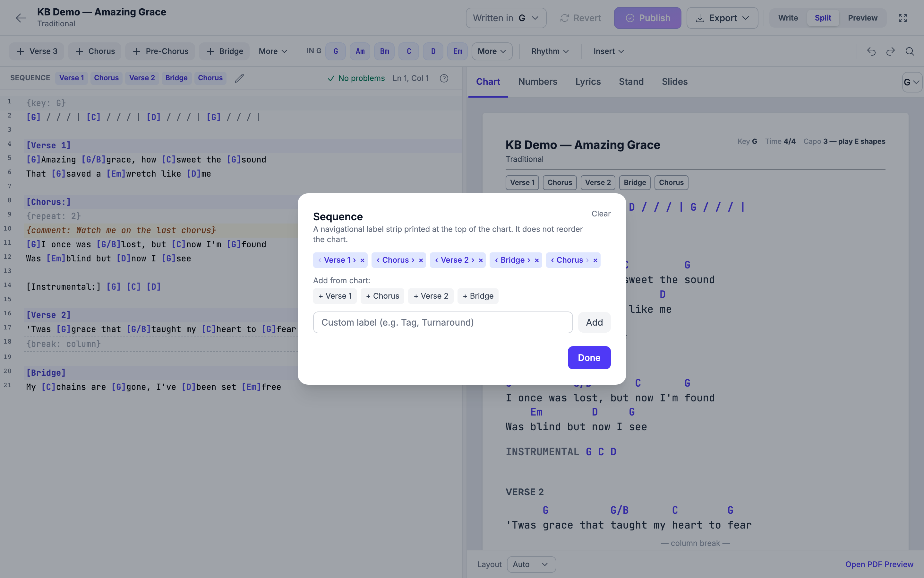Click Publish button

tap(647, 18)
